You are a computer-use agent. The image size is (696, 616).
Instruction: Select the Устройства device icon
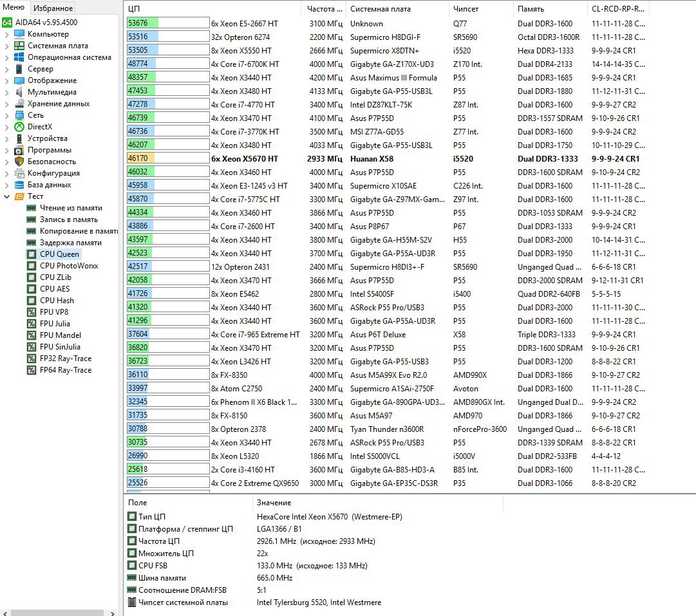(x=19, y=138)
